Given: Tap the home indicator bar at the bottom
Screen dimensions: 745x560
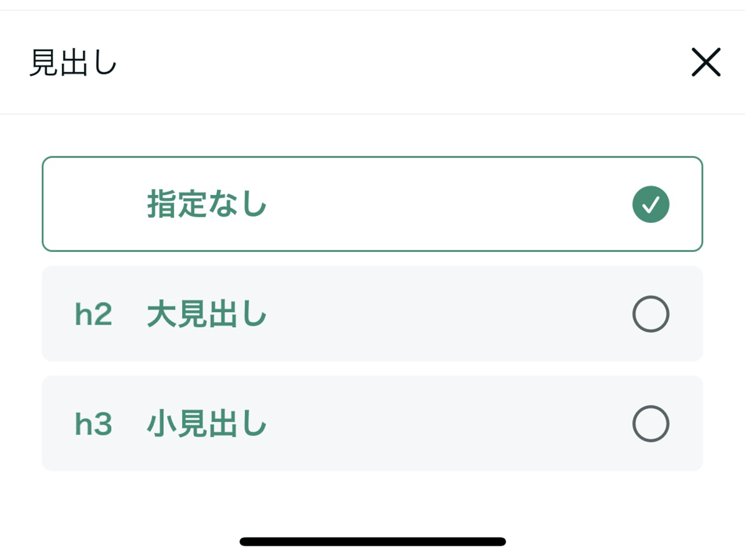Looking at the screenshot, I should 372,541.
